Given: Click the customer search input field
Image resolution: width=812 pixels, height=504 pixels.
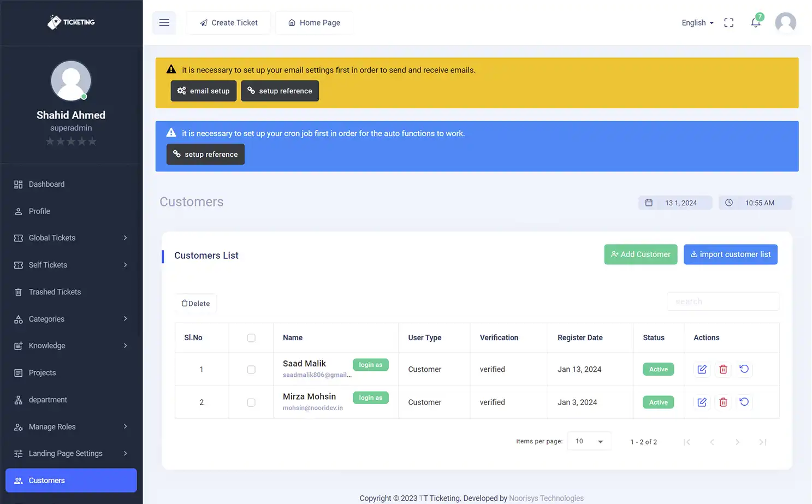Looking at the screenshot, I should 722,301.
